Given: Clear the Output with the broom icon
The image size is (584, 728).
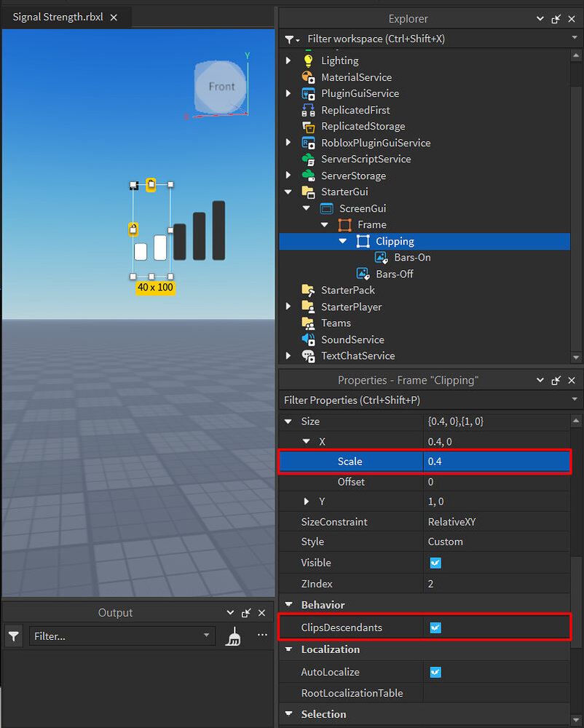Looking at the screenshot, I should [233, 636].
